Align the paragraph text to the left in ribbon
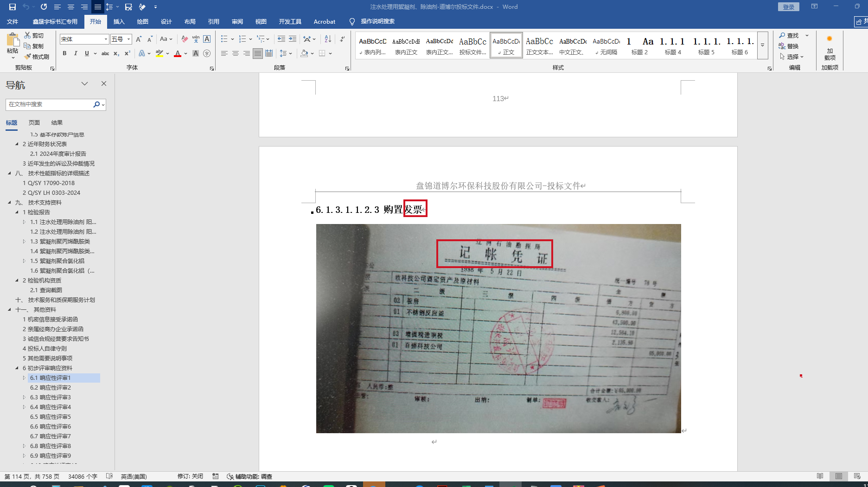This screenshot has width=868, height=487. (224, 53)
